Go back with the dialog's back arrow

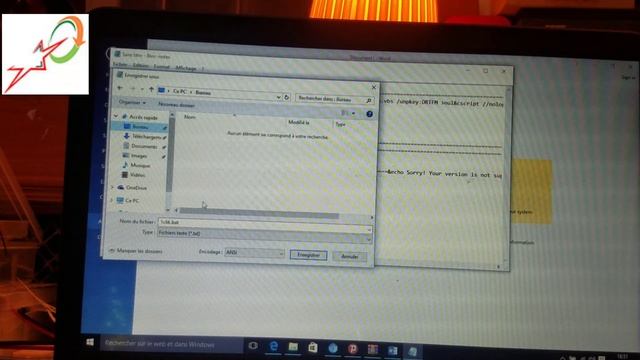(120, 88)
